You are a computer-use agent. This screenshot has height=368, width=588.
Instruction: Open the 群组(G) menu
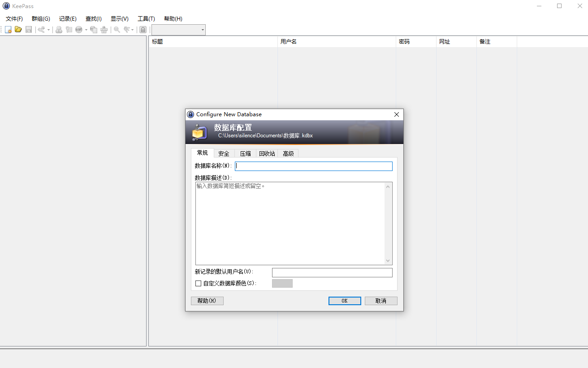coord(41,19)
